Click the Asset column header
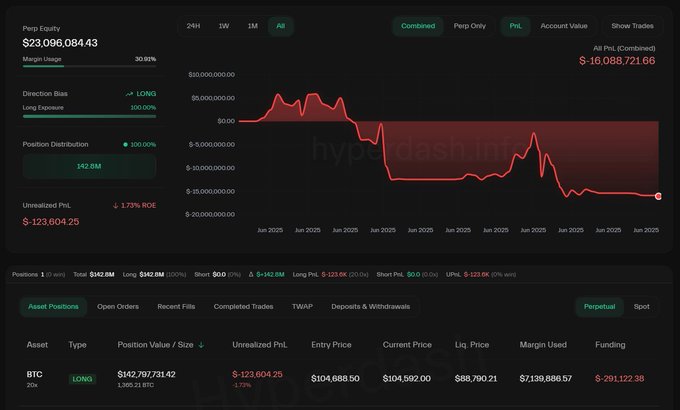680x410 pixels. [x=37, y=345]
